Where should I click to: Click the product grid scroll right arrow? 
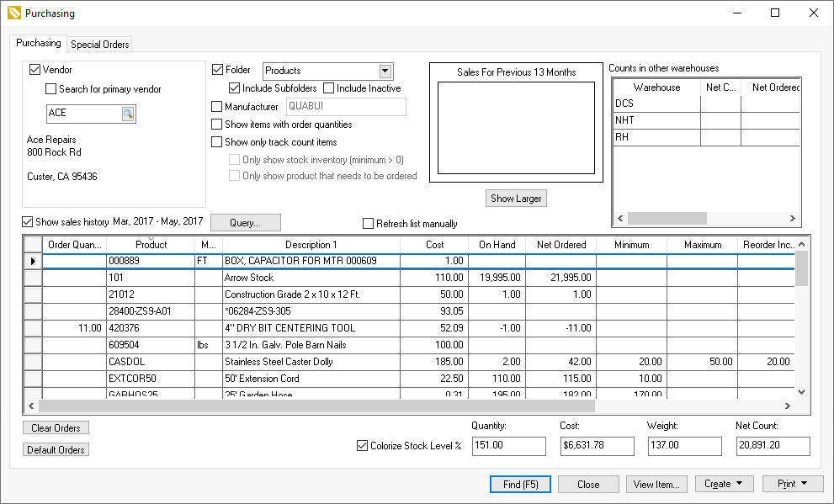point(788,406)
